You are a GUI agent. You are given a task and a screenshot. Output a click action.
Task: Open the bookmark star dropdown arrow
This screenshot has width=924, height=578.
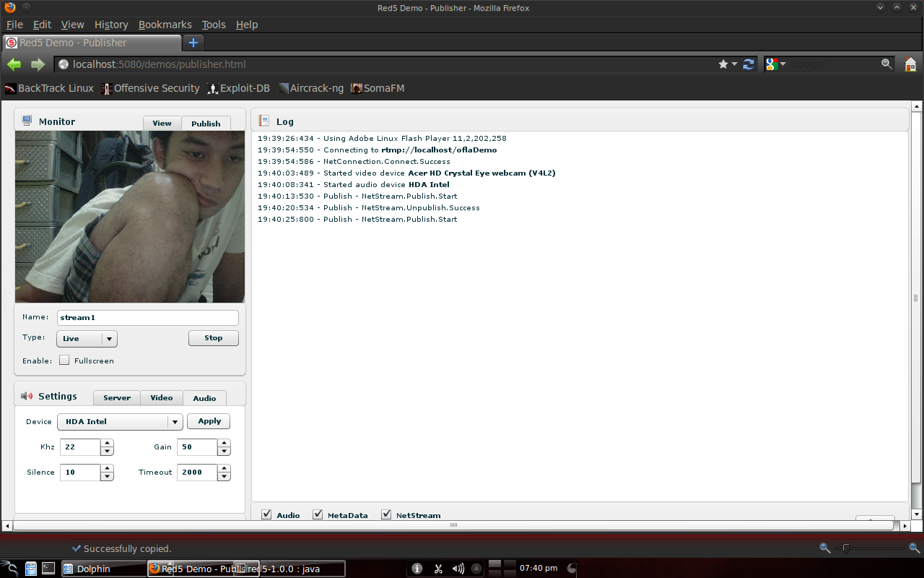tap(734, 64)
